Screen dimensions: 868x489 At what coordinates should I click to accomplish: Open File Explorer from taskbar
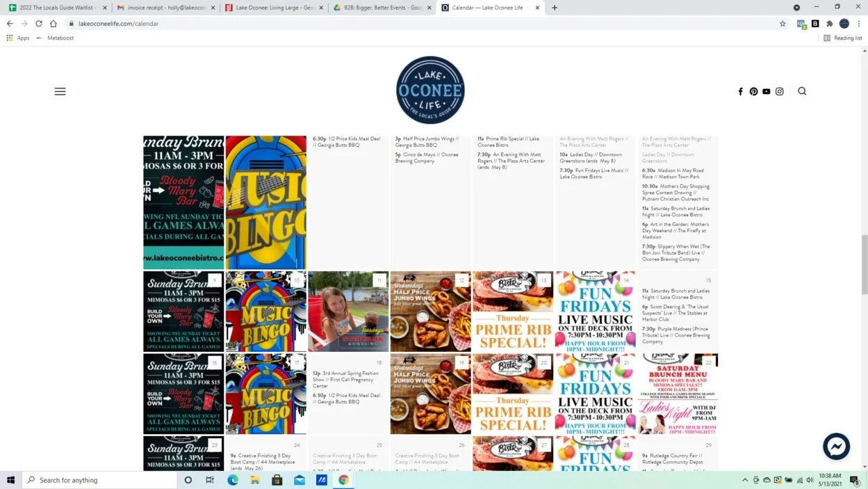[x=255, y=480]
